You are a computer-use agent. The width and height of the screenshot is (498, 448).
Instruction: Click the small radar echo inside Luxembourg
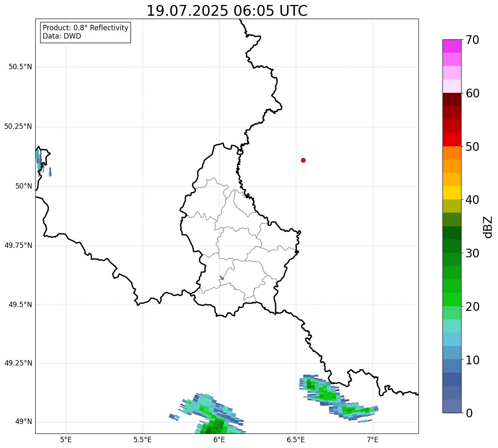coord(222,278)
